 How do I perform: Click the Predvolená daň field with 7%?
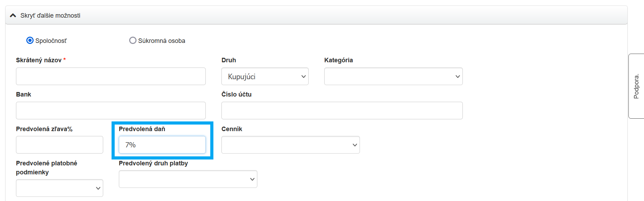[x=162, y=145]
